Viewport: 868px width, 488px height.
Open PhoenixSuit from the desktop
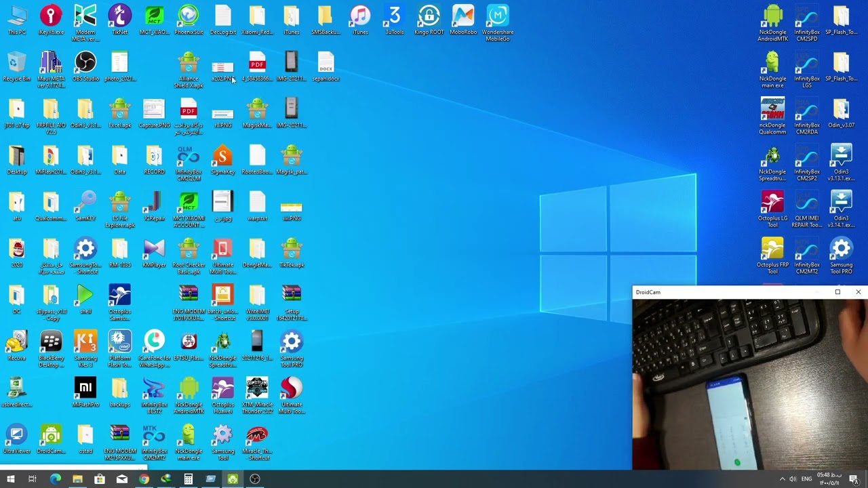(x=189, y=20)
